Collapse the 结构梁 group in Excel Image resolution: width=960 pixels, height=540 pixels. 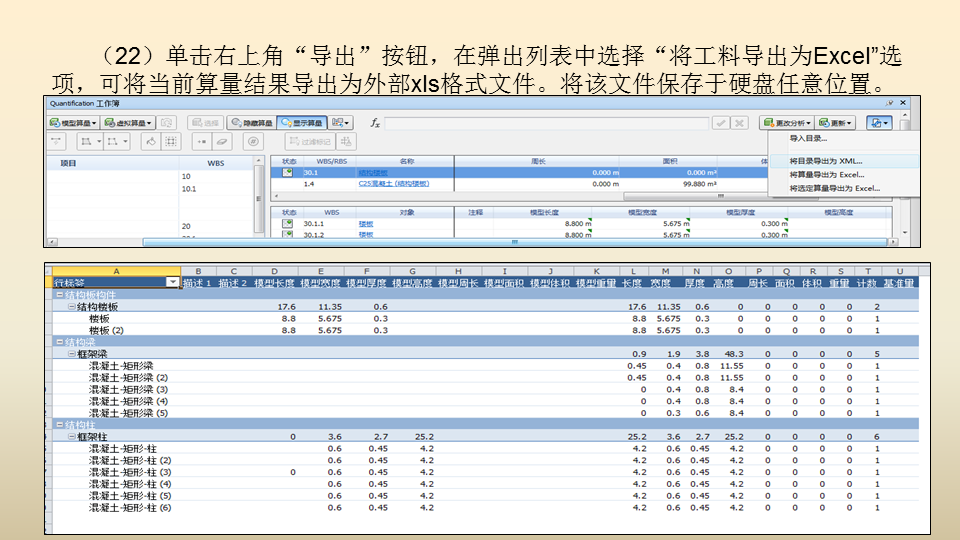[x=59, y=342]
